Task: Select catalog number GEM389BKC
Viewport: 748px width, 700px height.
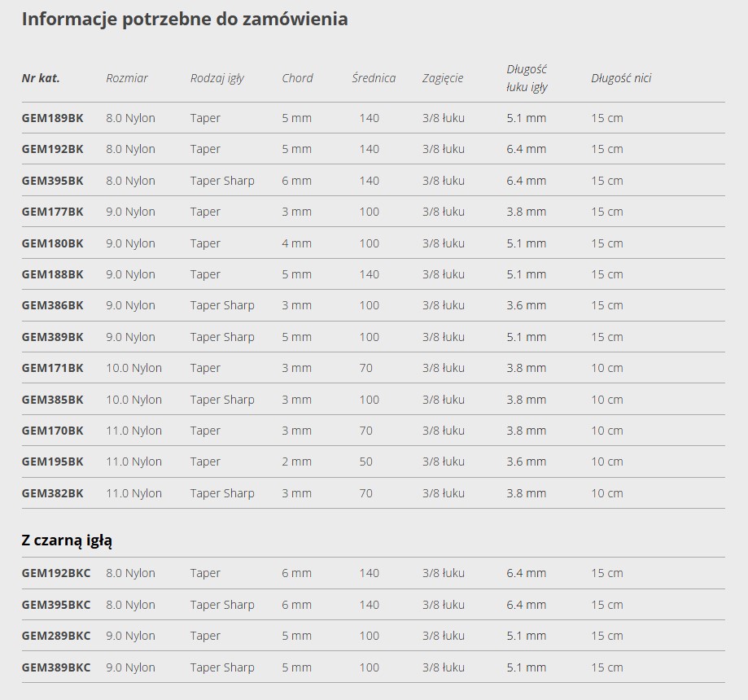Action: [56, 667]
